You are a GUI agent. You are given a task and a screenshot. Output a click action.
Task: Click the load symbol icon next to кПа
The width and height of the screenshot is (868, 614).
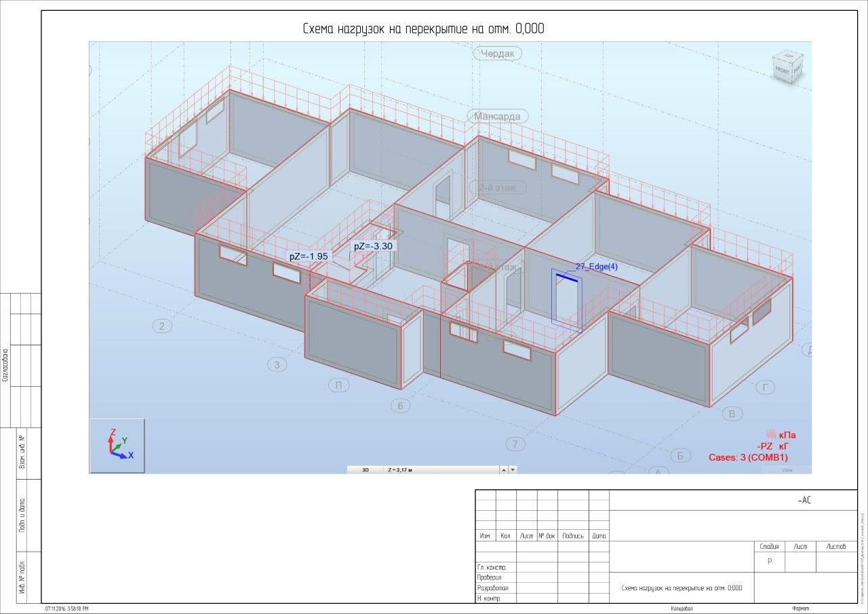770,434
